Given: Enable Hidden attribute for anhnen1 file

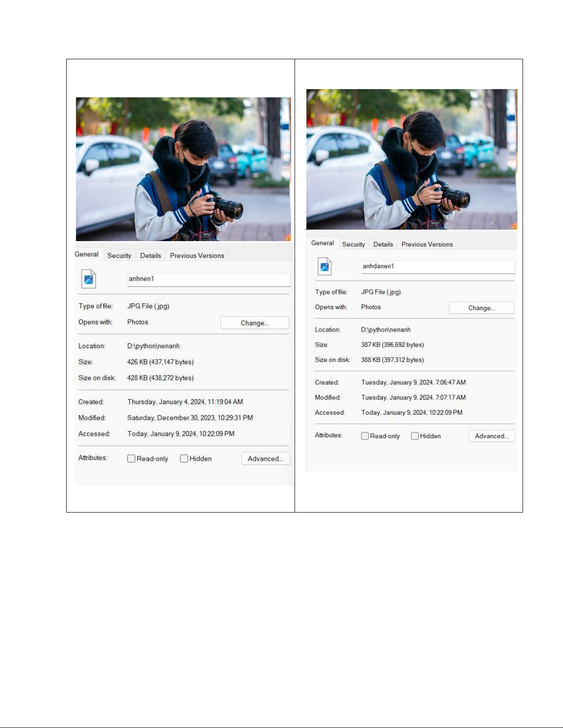Looking at the screenshot, I should point(184,458).
